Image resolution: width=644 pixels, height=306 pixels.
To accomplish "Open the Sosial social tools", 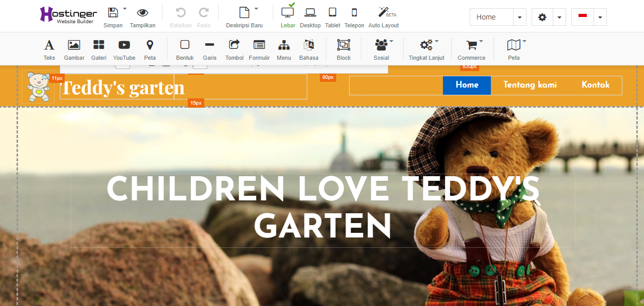I will (x=382, y=49).
